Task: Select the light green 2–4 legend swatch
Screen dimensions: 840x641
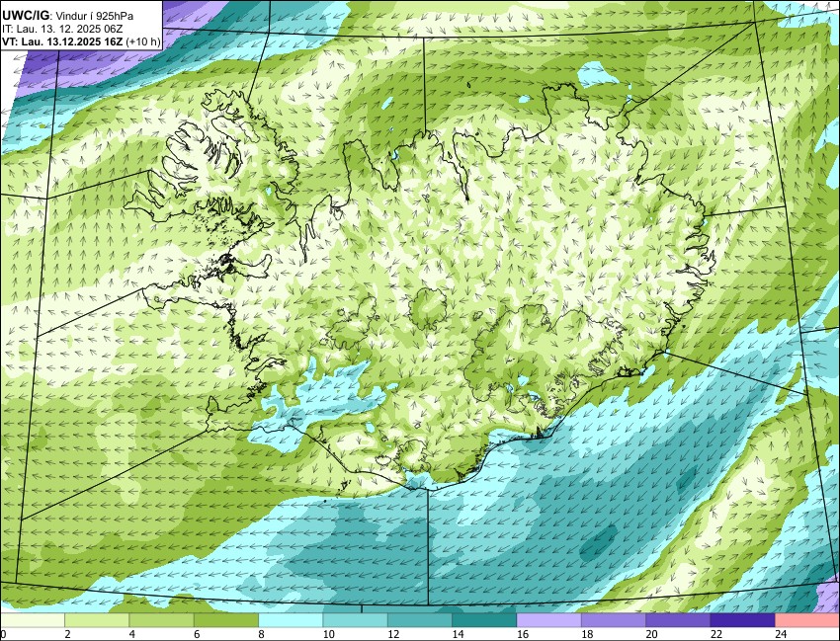Action: (97, 620)
